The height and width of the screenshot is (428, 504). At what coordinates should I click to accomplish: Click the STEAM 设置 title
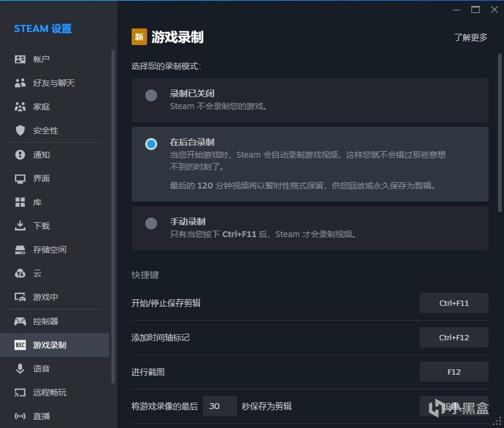coord(43,28)
